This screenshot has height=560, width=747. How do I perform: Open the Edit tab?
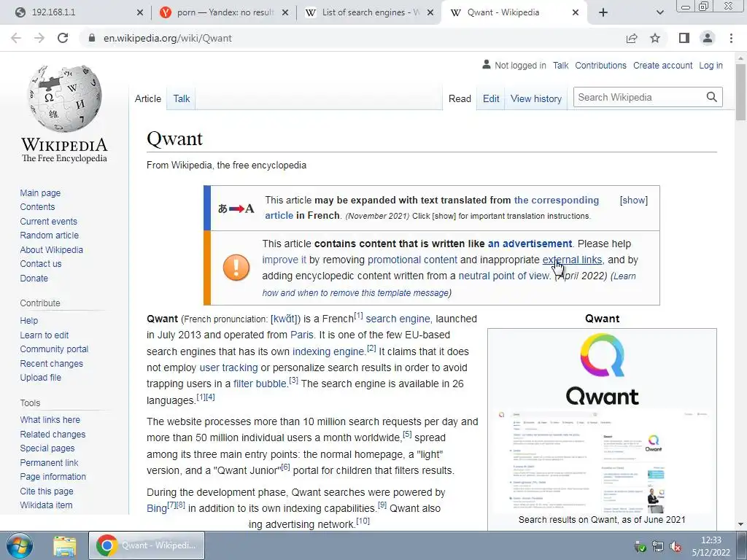[491, 98]
